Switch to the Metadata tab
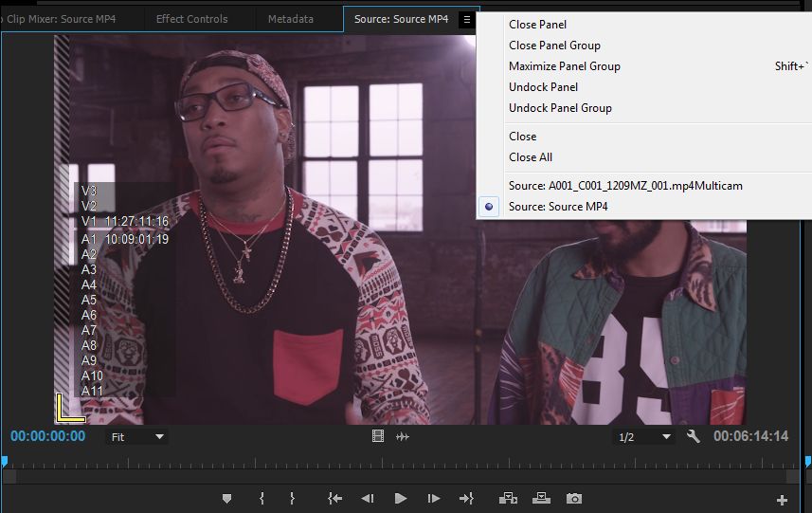812x513 pixels. [x=291, y=19]
